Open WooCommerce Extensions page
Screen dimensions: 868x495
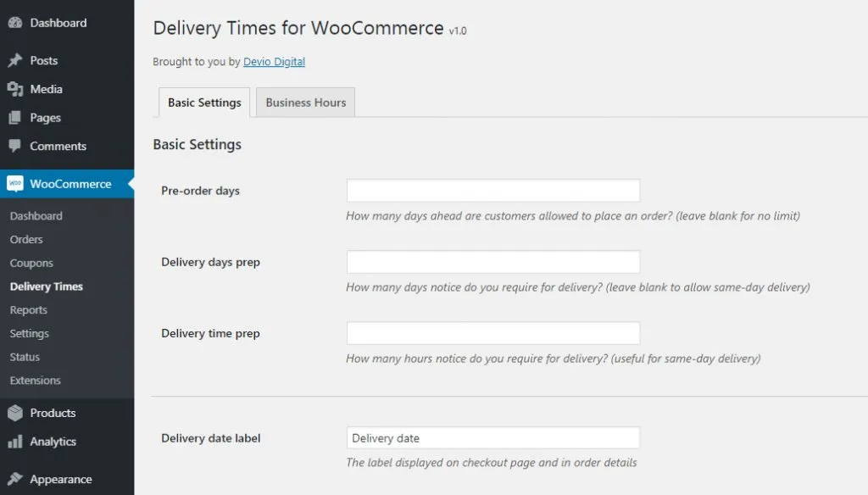[35, 381]
